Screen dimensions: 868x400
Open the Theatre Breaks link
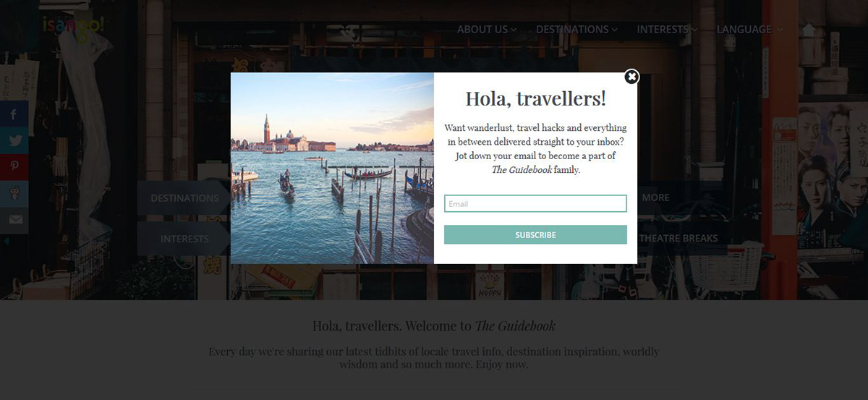(678, 238)
